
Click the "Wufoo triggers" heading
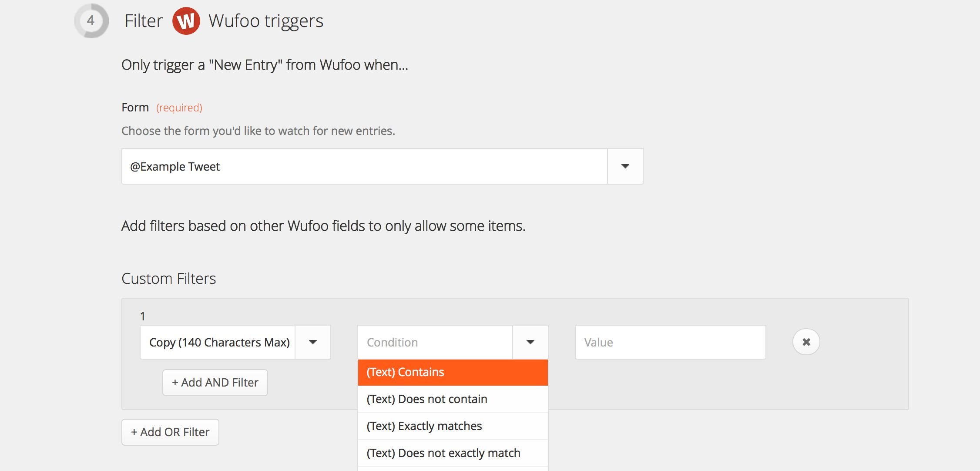[x=266, y=21]
